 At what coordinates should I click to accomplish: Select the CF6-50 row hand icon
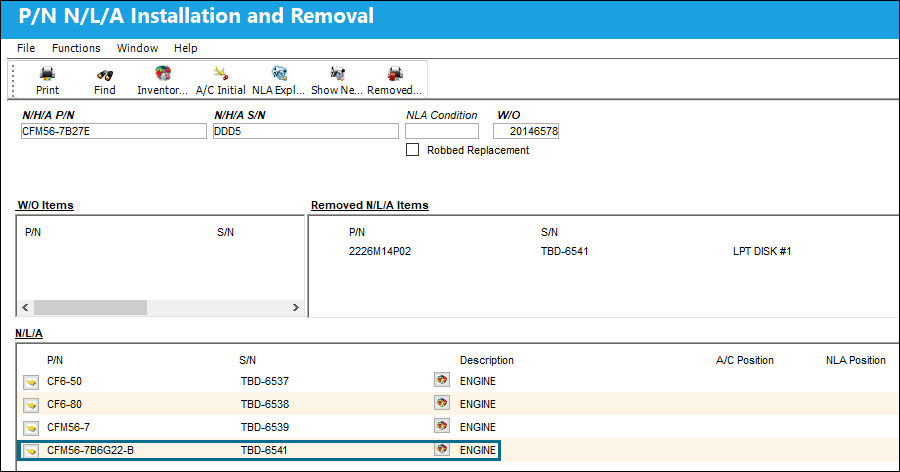(31, 382)
